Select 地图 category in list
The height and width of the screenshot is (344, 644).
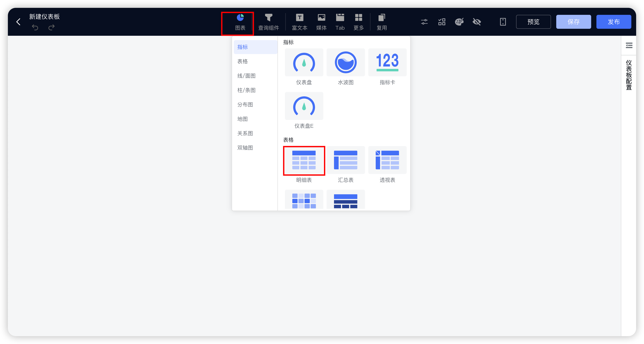point(242,119)
